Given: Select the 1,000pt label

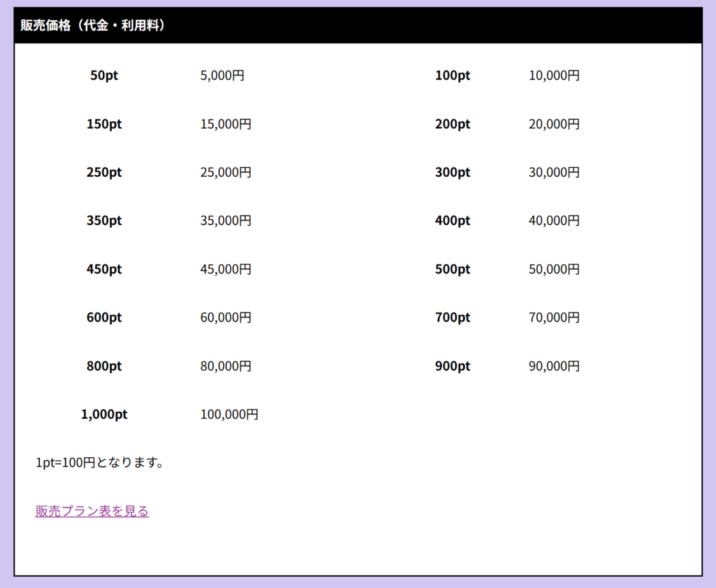Looking at the screenshot, I should 104,415.
